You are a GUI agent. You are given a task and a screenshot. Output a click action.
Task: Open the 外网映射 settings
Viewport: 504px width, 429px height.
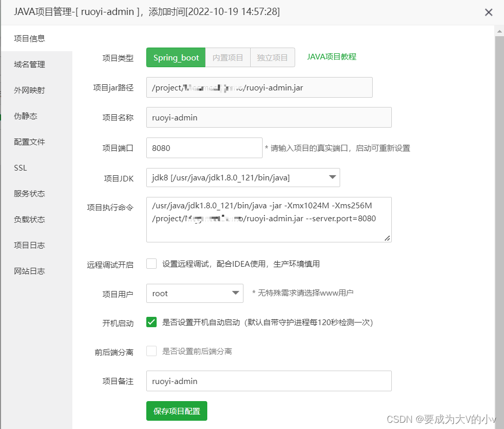(x=29, y=90)
